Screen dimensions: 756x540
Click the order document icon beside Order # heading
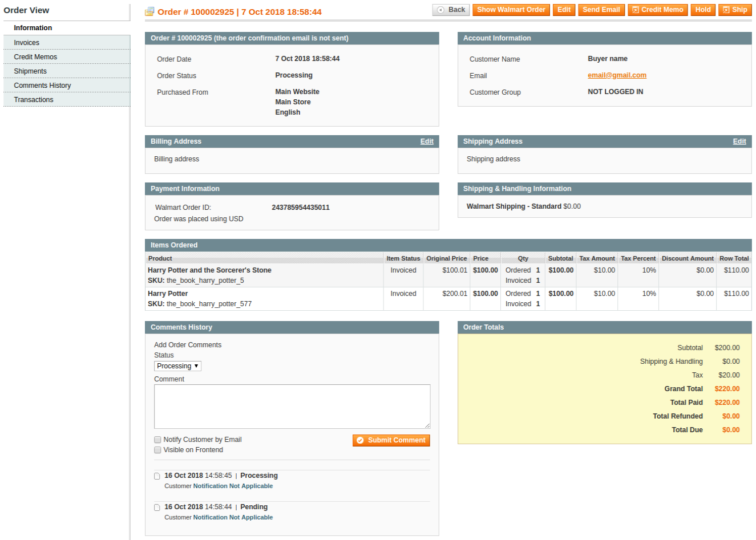click(149, 11)
